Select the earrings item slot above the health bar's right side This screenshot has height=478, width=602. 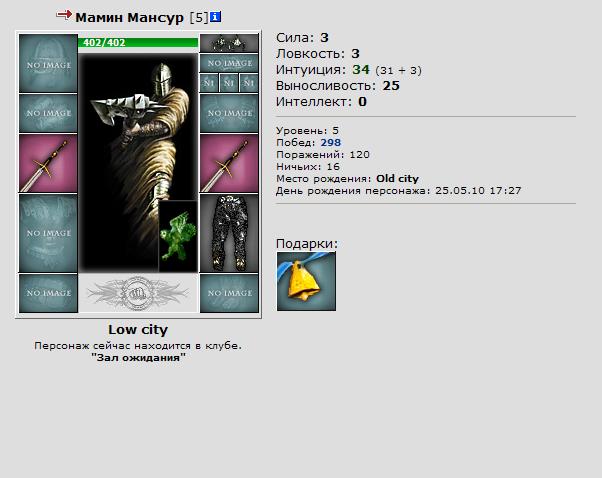pyautogui.click(x=229, y=43)
